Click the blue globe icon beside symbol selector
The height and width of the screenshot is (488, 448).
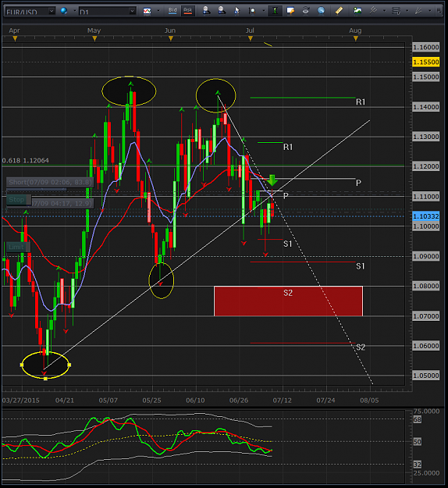(x=64, y=11)
